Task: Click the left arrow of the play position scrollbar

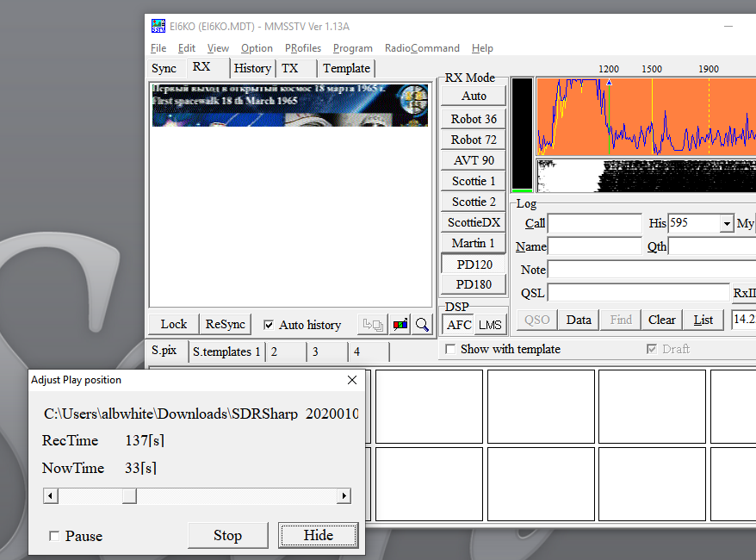Action: pyautogui.click(x=51, y=496)
